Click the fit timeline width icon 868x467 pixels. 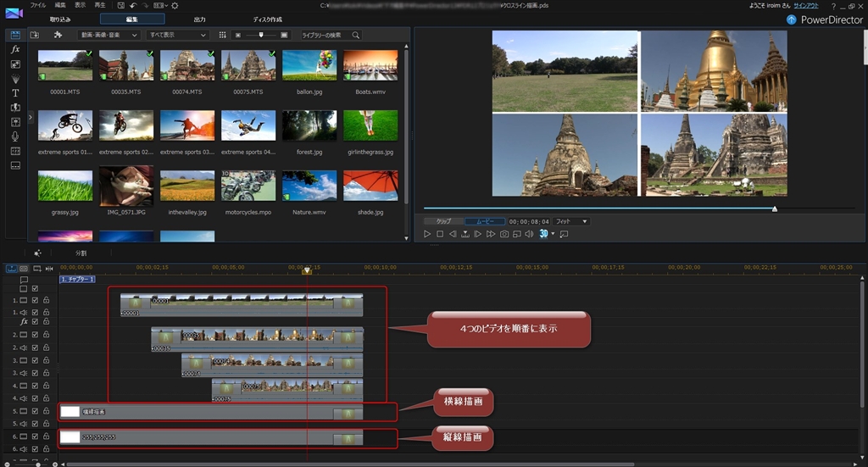click(49, 269)
